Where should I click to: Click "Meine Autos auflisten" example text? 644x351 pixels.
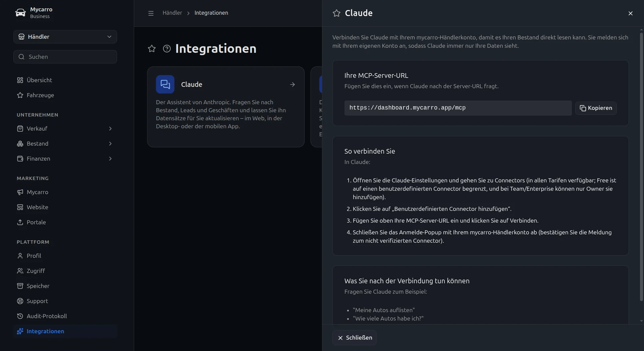(384, 310)
